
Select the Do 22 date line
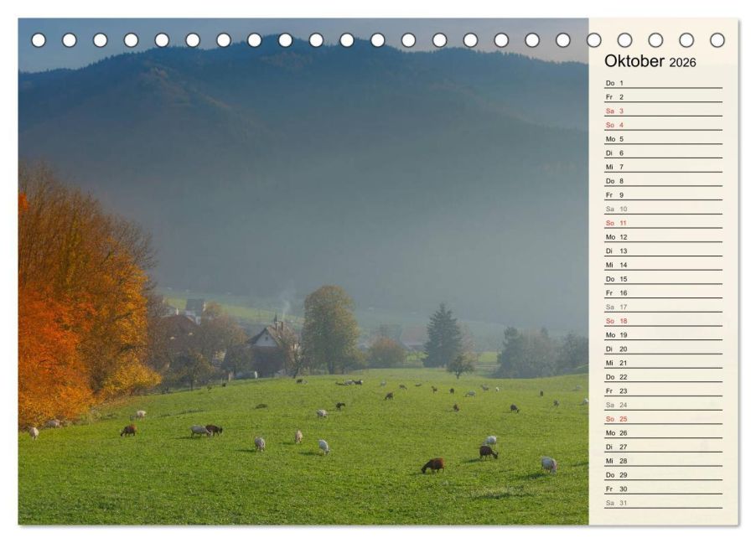(x=662, y=377)
